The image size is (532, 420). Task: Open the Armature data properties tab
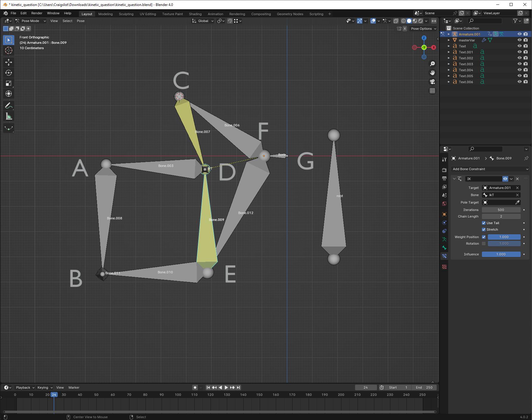[444, 239]
